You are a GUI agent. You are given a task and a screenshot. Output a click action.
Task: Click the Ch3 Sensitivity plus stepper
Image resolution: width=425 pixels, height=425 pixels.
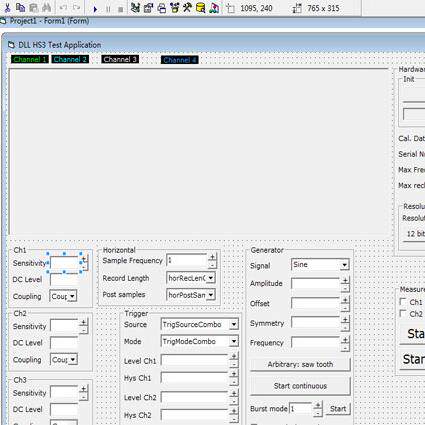point(83,389)
